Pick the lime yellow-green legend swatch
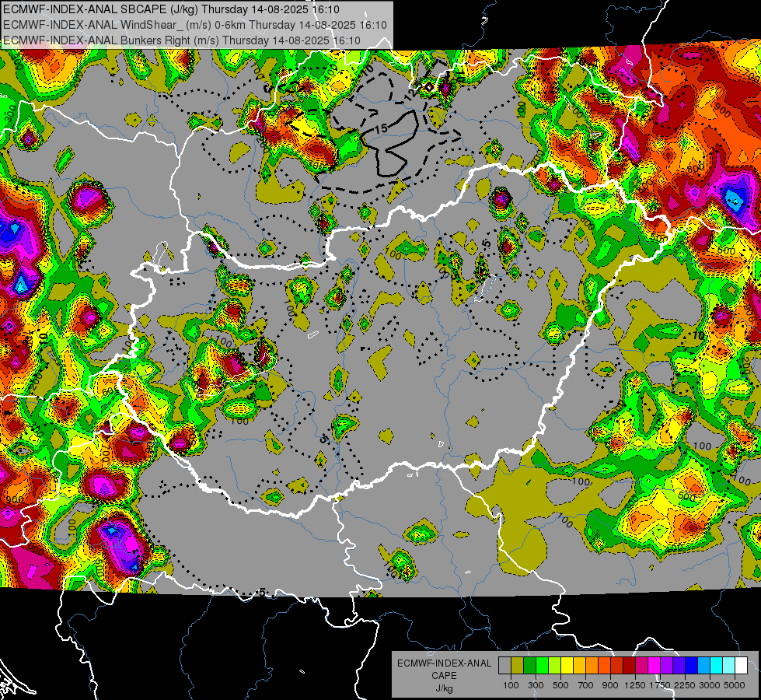761x700 pixels. tap(555, 666)
